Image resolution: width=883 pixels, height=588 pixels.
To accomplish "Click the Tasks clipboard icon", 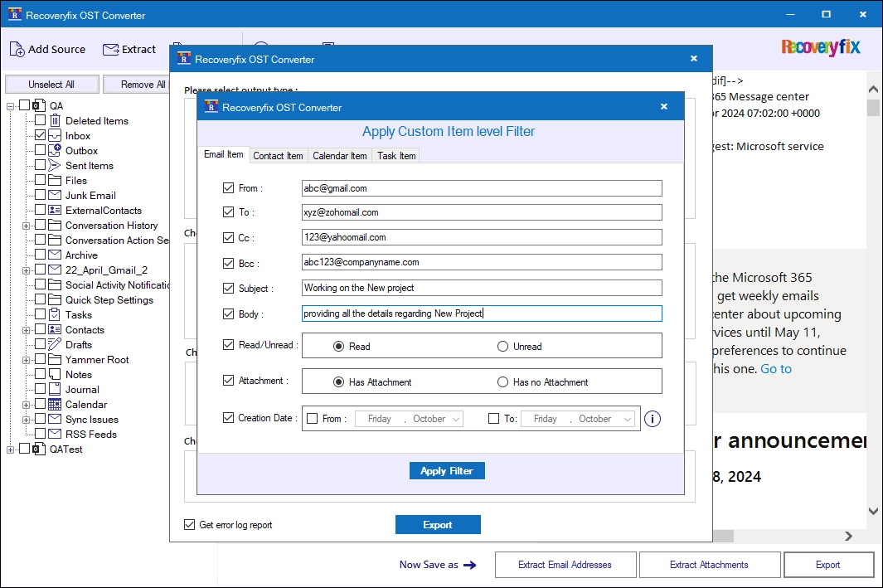I will pos(55,315).
